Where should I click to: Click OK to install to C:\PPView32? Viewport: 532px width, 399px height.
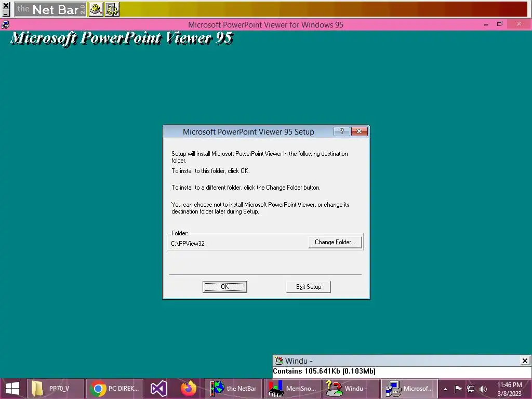point(224,287)
